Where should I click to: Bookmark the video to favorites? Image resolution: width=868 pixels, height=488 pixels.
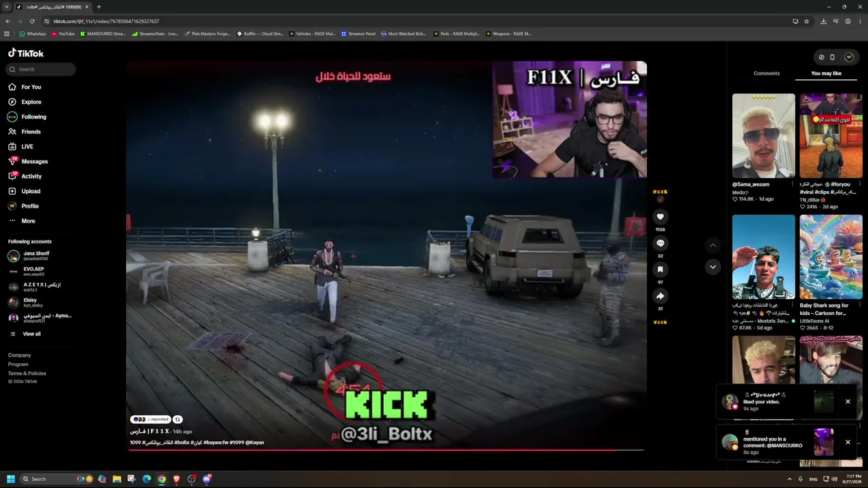660,270
